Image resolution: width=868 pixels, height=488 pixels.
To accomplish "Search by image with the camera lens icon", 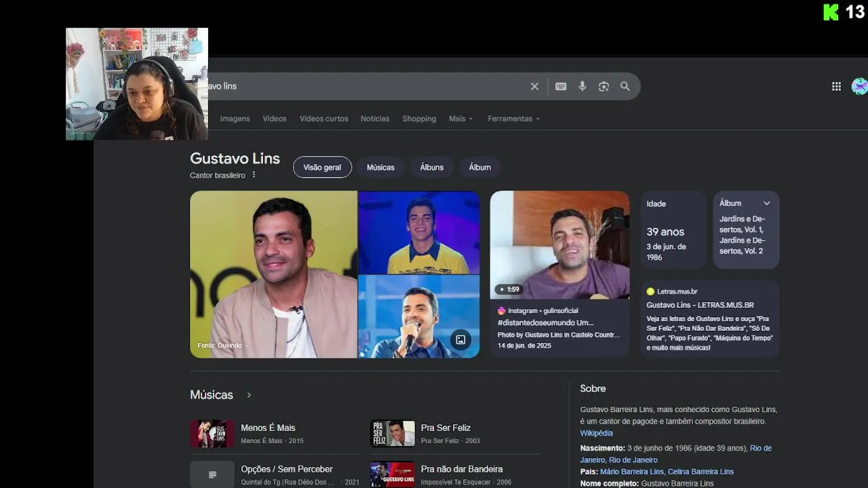I will pyautogui.click(x=604, y=87).
